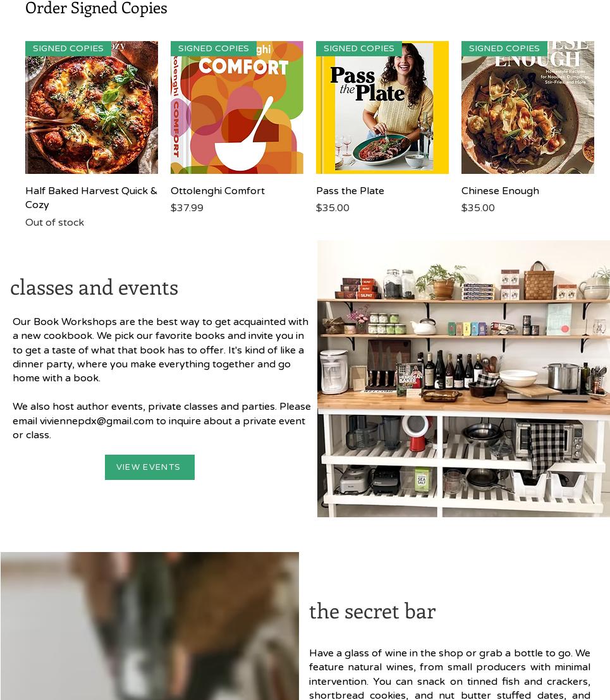The height and width of the screenshot is (700, 610).
Task: Click the Signed Copies badge on Ottolenghi Comfort
Action: [x=213, y=48]
